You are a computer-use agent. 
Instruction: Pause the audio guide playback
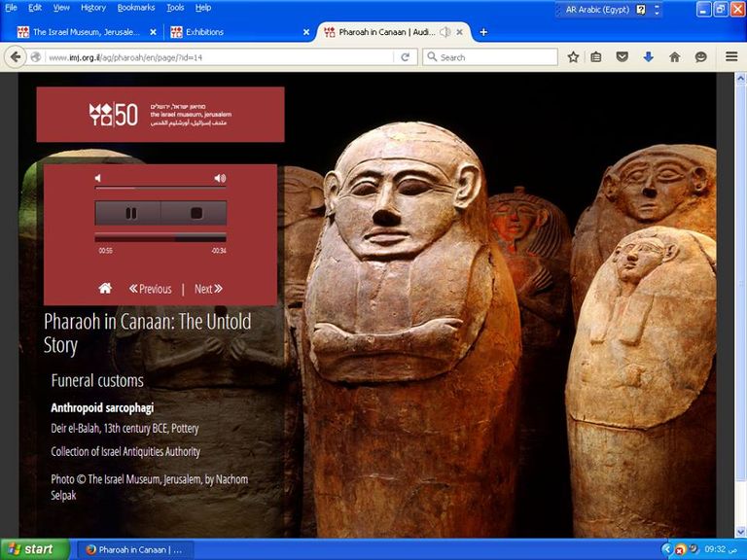click(128, 213)
